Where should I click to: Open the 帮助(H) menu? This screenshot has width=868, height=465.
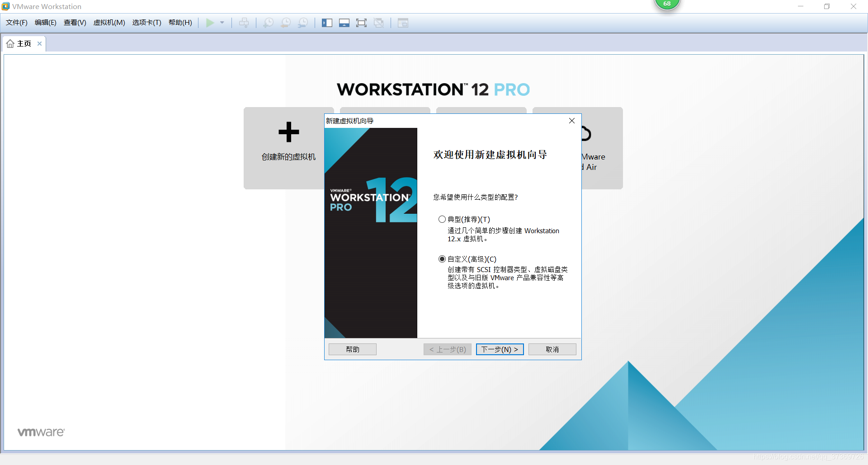[180, 23]
